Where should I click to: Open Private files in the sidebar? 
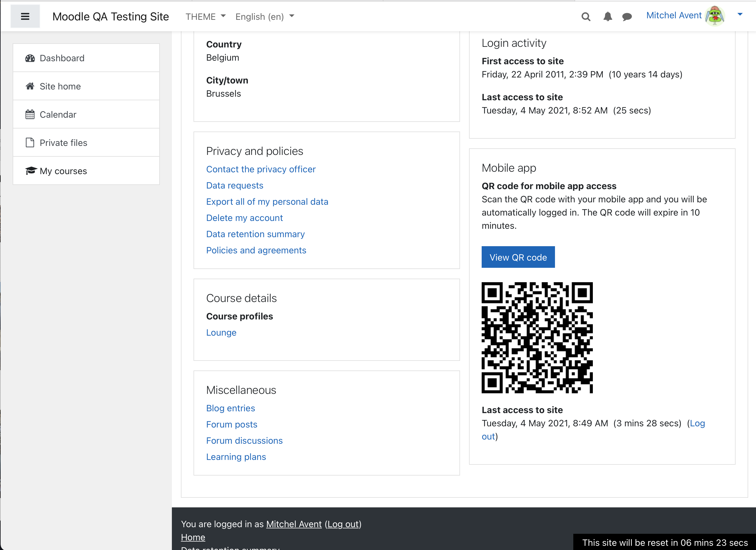tap(86, 143)
